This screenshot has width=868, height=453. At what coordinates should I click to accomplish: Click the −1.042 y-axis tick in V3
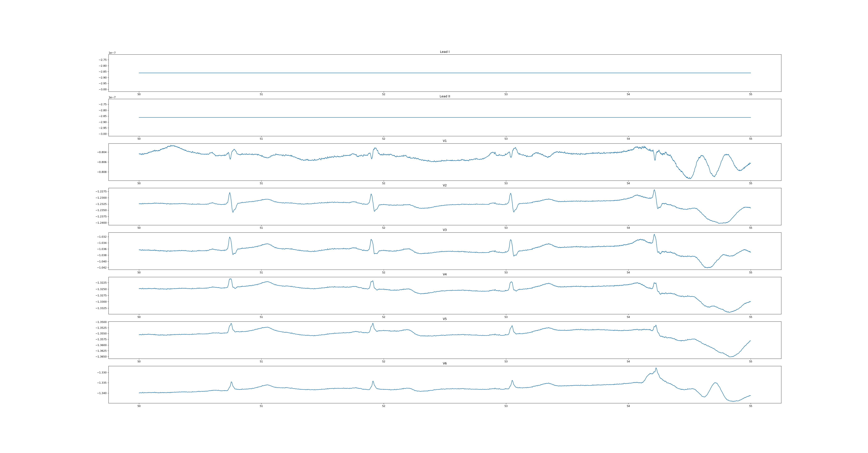(102, 268)
